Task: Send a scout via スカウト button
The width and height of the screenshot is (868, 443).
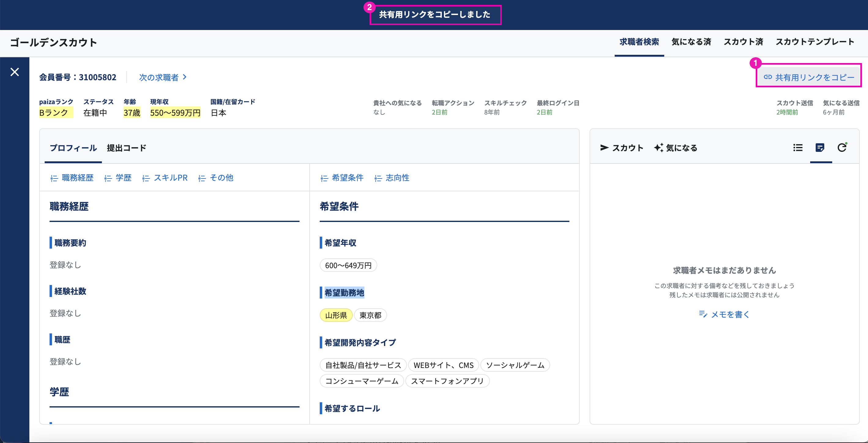Action: coord(622,148)
